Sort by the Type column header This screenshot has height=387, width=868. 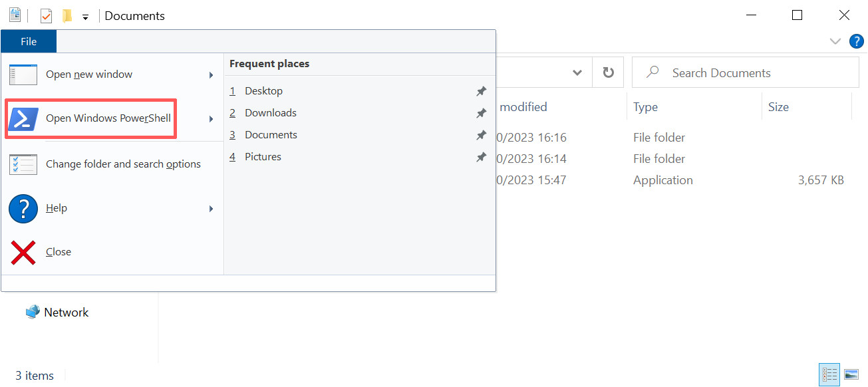pos(645,107)
